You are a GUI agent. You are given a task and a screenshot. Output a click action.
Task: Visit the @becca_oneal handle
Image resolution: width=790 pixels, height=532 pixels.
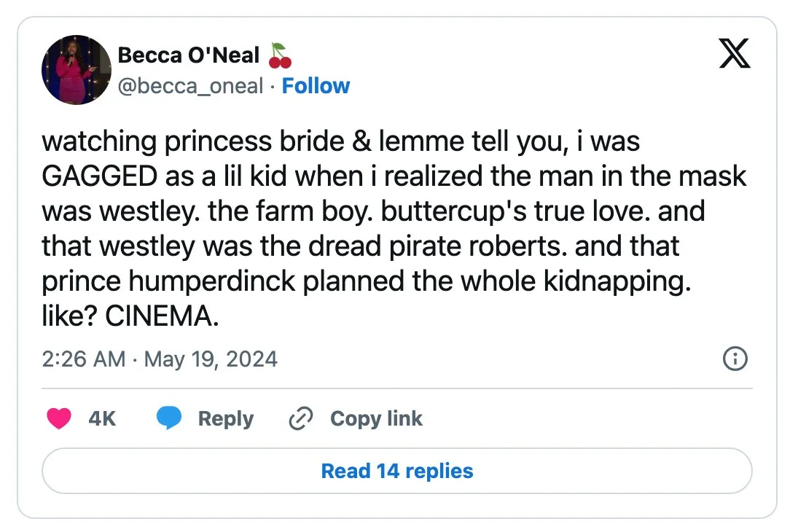[x=190, y=86]
